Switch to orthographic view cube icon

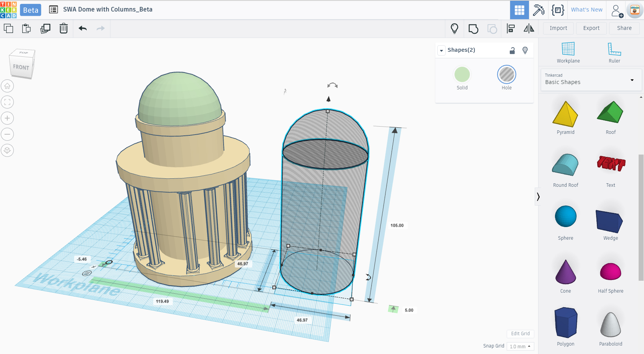click(7, 150)
